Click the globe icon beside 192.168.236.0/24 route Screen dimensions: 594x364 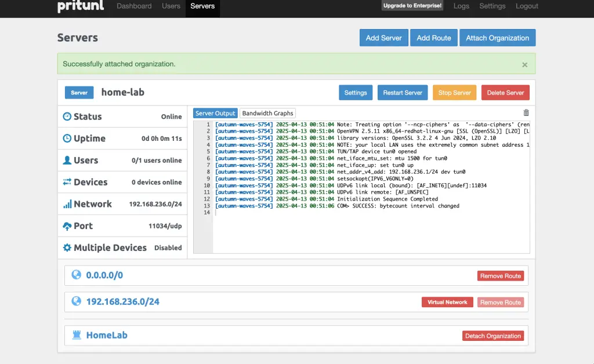[x=75, y=301]
